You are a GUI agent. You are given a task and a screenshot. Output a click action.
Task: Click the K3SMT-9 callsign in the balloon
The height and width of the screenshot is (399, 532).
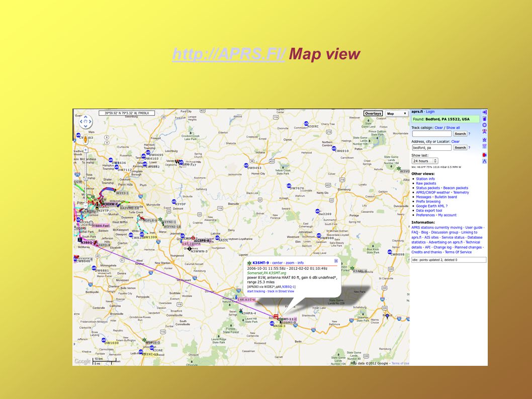tap(260, 263)
